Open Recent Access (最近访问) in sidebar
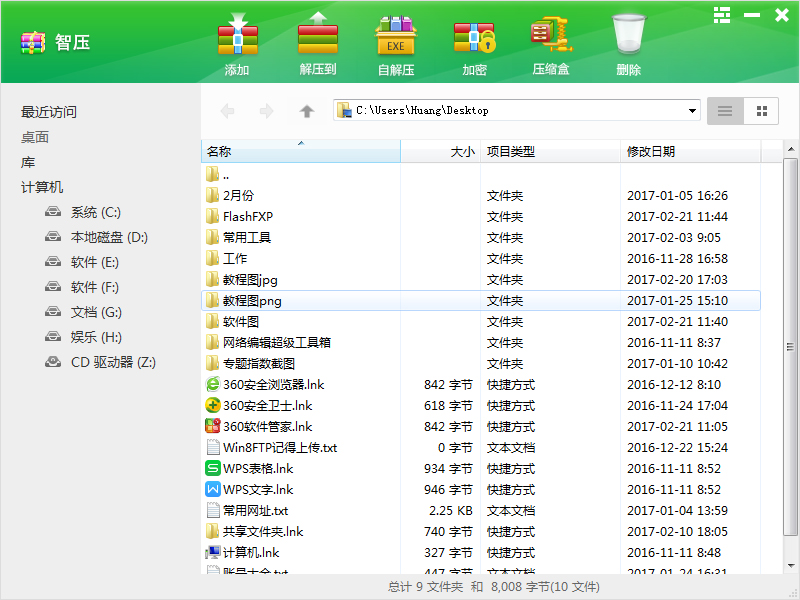This screenshot has width=800, height=600. 49,112
